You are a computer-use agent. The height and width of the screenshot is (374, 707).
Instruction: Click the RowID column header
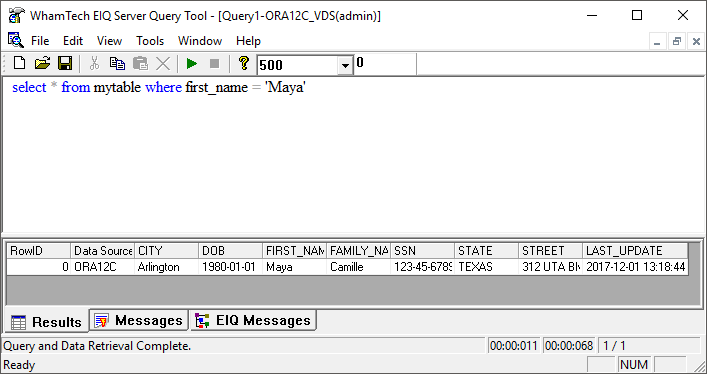[38, 251]
